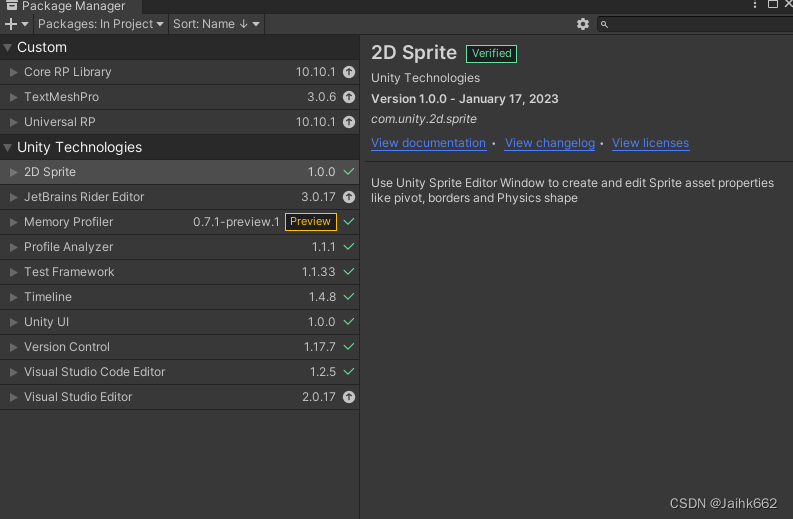
Task: Select the Unity UI package
Action: (x=180, y=322)
